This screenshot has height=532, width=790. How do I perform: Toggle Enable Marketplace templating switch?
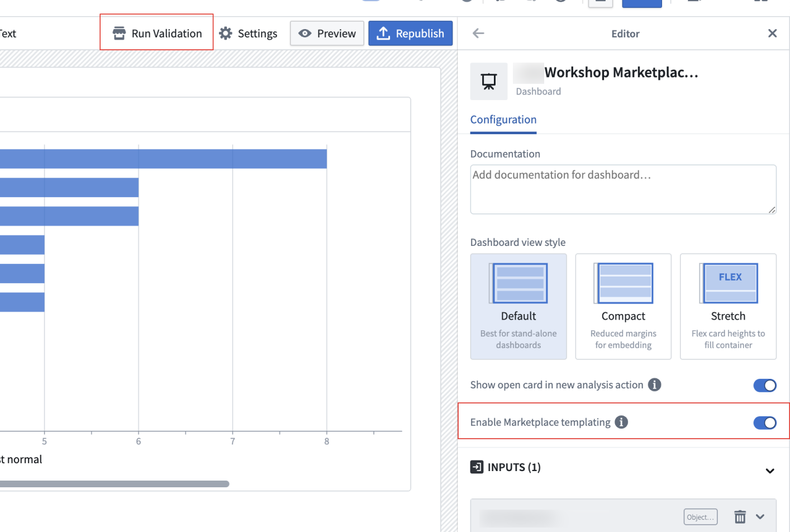765,422
